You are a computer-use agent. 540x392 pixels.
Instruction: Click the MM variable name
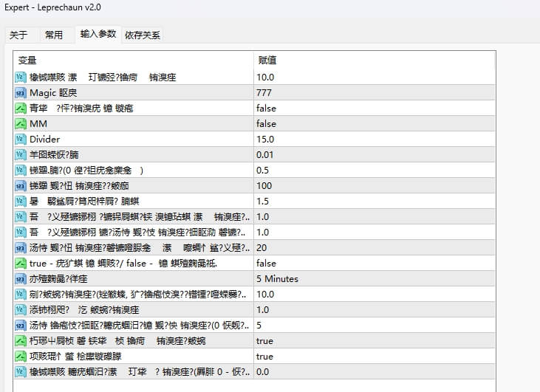(x=38, y=124)
